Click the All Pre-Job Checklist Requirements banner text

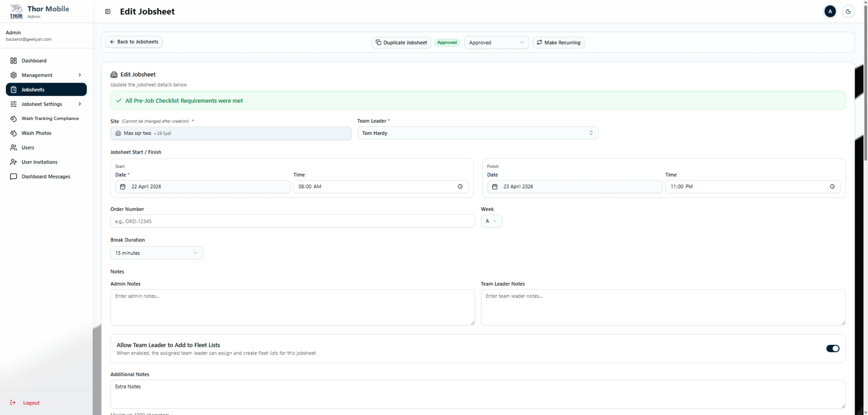pos(184,100)
